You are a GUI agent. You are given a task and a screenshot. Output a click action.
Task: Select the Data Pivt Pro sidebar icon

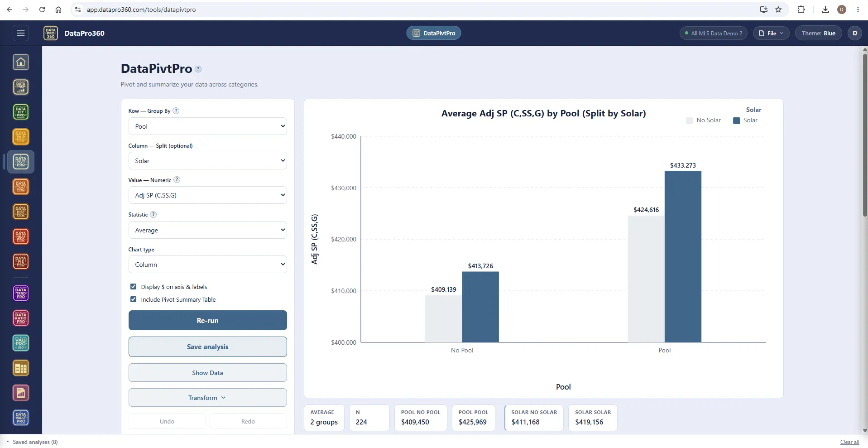pyautogui.click(x=21, y=162)
